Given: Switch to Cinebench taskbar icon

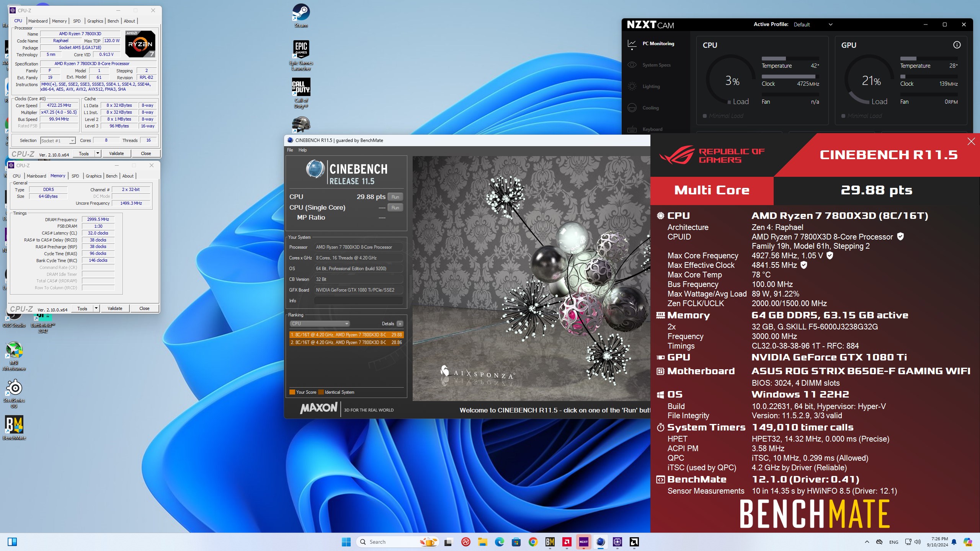Looking at the screenshot, I should tap(600, 542).
